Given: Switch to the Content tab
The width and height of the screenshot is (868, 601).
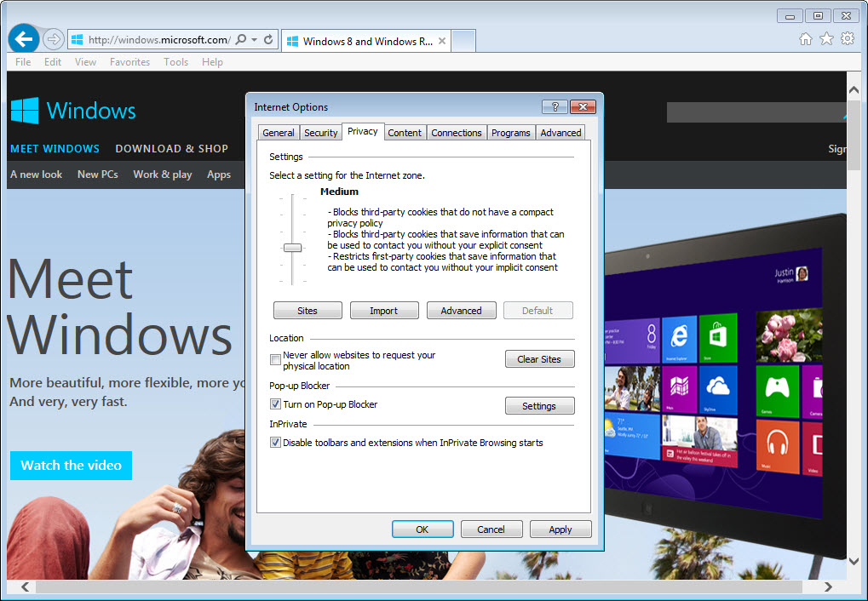Looking at the screenshot, I should coord(405,133).
